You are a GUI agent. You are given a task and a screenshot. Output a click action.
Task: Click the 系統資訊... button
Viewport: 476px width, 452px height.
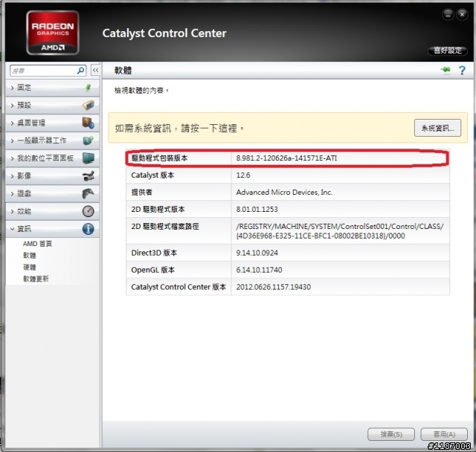437,128
